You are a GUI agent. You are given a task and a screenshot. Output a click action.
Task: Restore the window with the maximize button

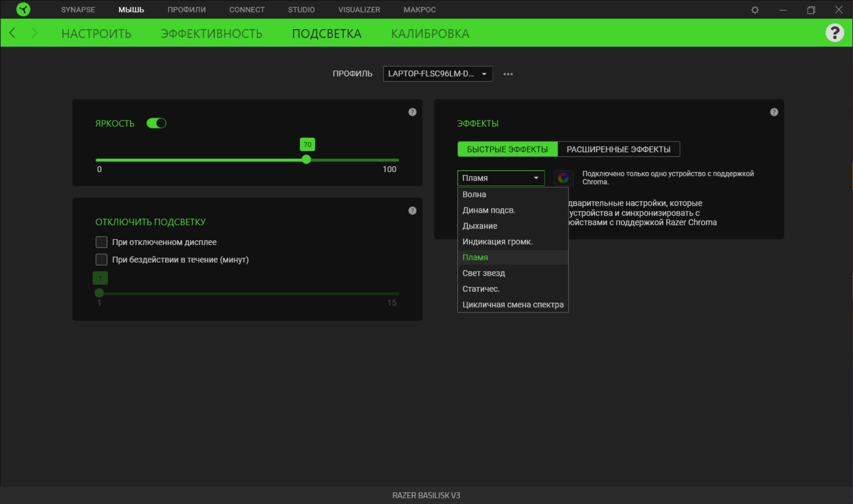click(x=811, y=10)
